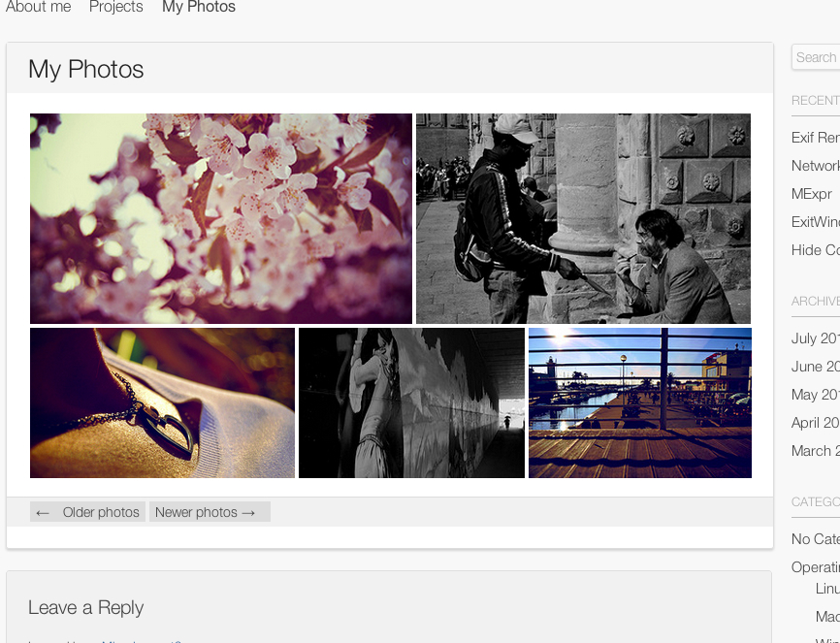This screenshot has height=643, width=840.
Task: View the harbor boardwalk photo
Action: coord(639,402)
